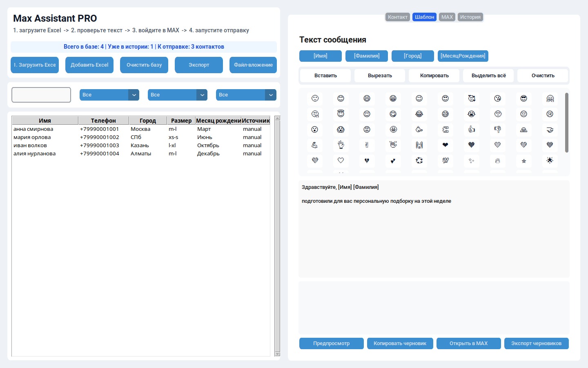
Task: Click the contacts table scrollbar down arrow
Action: (278, 354)
